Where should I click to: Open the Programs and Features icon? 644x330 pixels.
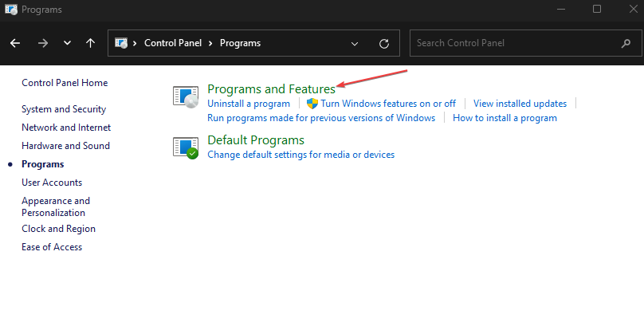[x=186, y=97]
